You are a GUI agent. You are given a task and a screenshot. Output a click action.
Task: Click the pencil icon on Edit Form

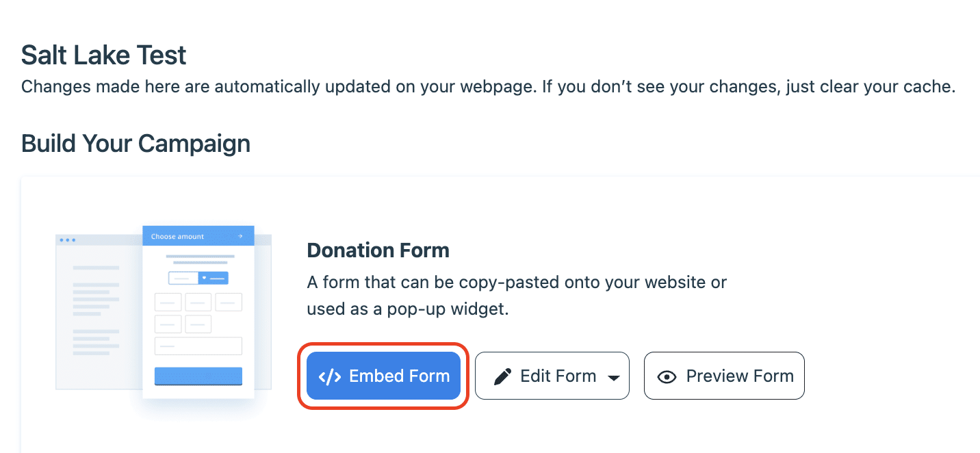click(503, 376)
